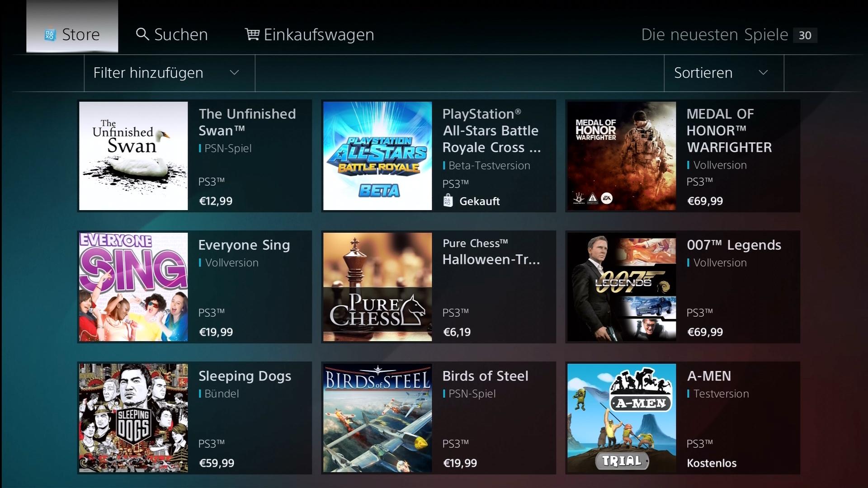Select PlayStation All-Stars Battle Royale Beta icon
This screenshot has height=488, width=868.
tap(377, 155)
